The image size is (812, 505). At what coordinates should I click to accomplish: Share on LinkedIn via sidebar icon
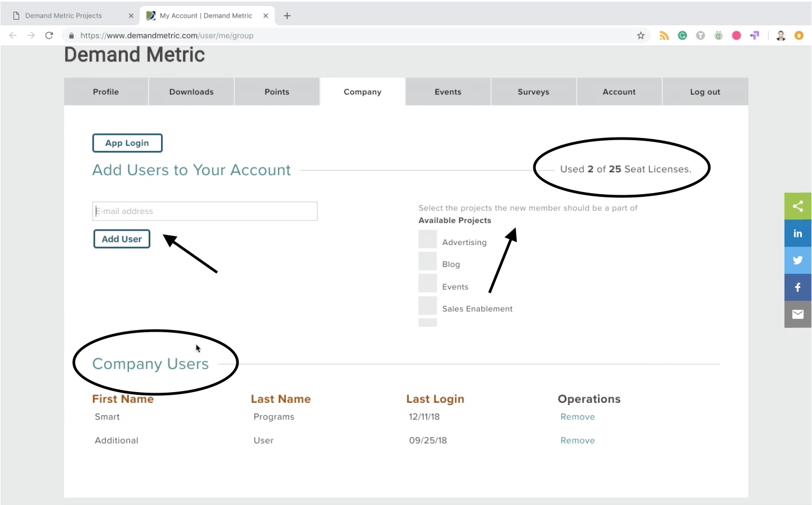(x=798, y=233)
